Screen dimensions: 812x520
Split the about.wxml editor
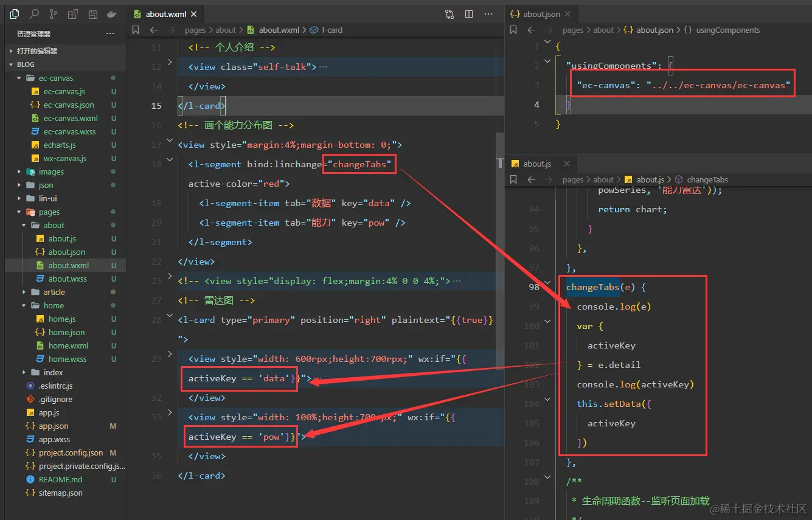coord(469,14)
